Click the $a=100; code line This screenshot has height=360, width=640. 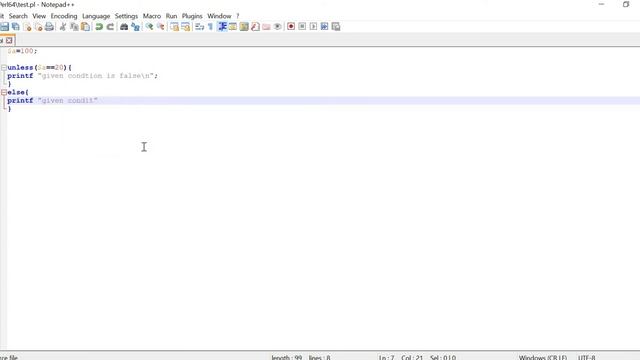click(x=22, y=51)
